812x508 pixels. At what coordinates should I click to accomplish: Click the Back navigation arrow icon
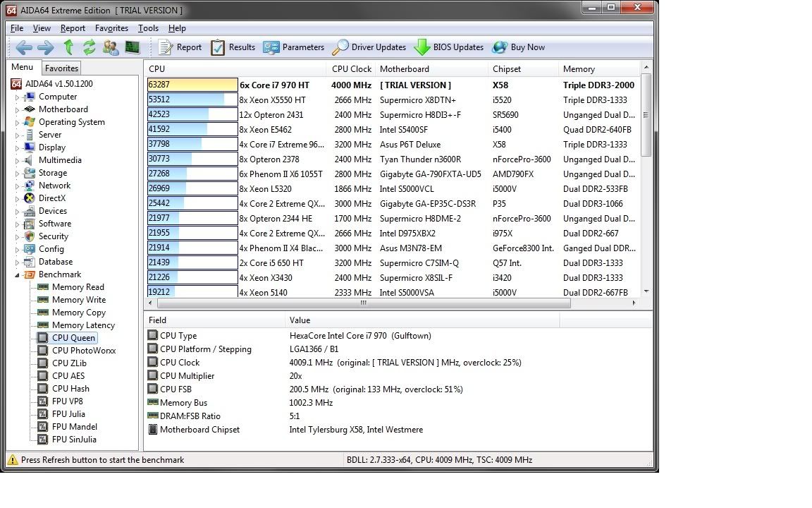pyautogui.click(x=24, y=47)
